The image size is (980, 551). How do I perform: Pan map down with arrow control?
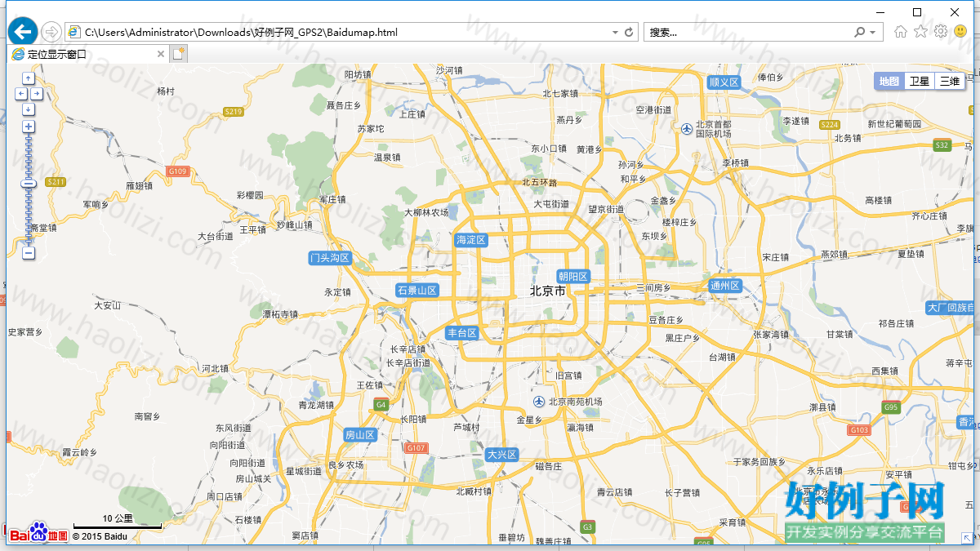[29, 109]
